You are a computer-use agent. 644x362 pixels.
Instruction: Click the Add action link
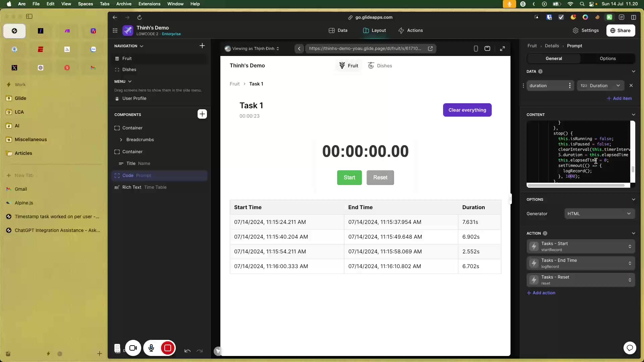(541, 293)
